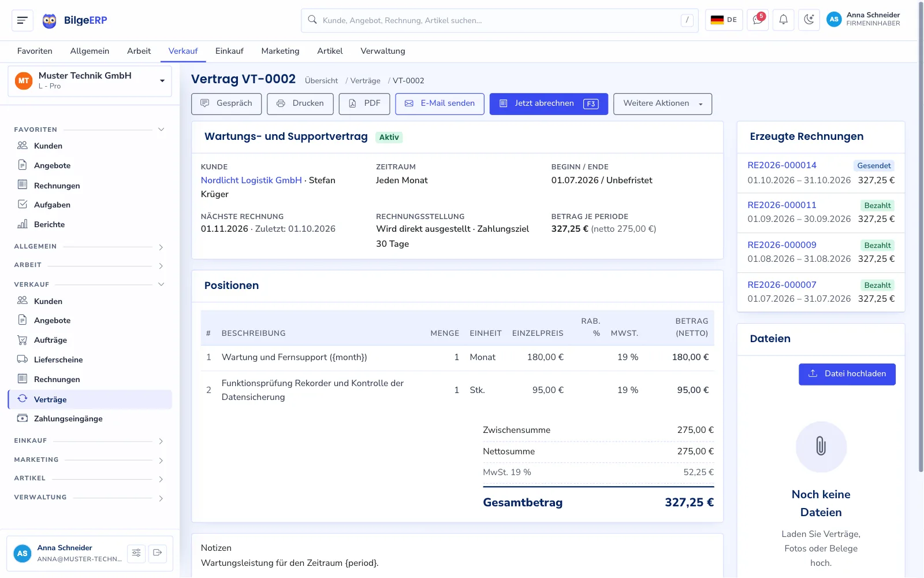This screenshot has width=924, height=578.
Task: Select Verträge in the Verkauf section
Action: tap(90, 399)
